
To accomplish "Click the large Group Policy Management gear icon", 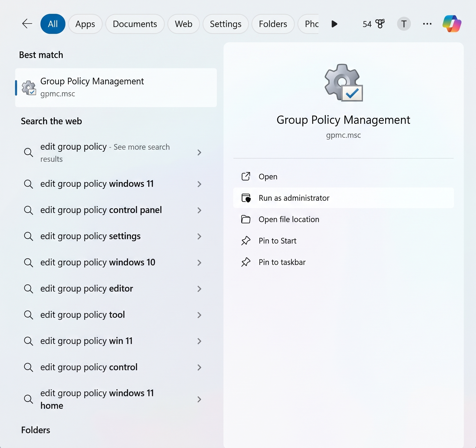I will coord(343,82).
